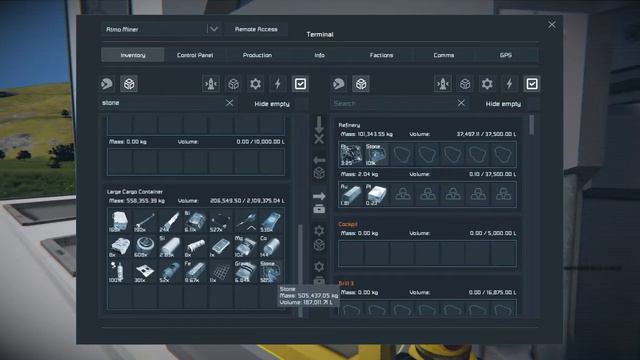Screen dimensions: 640x360
Task: Select the Ni ingot 6.11k item
Action: (195, 222)
